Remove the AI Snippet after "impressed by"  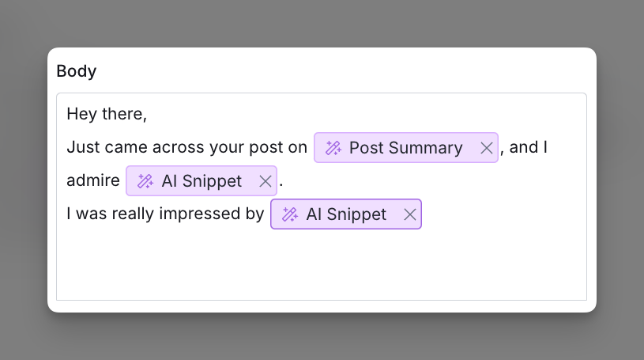[410, 214]
